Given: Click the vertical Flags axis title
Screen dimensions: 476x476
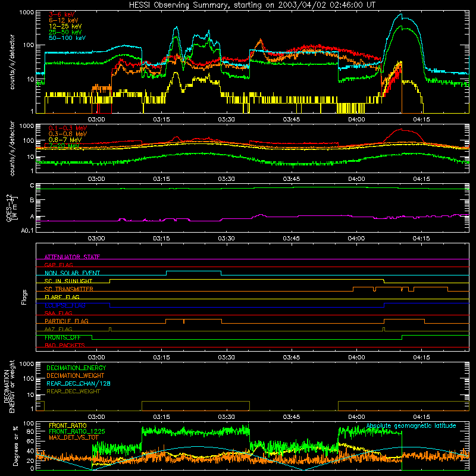Looking at the screenshot, I should point(24,297).
